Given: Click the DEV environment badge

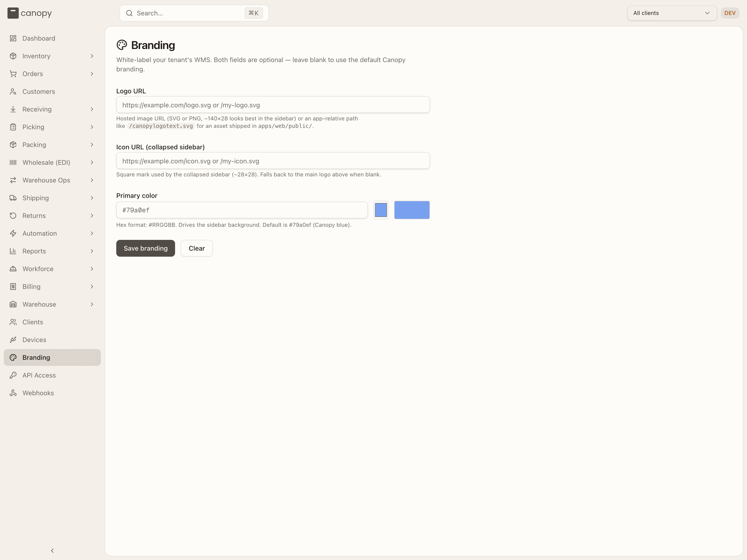Looking at the screenshot, I should pyautogui.click(x=730, y=13).
